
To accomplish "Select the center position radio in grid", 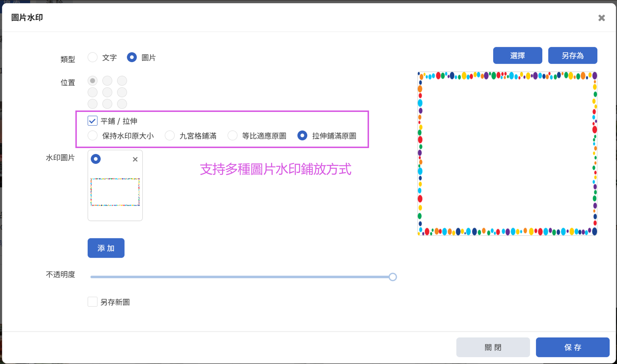I will [107, 92].
